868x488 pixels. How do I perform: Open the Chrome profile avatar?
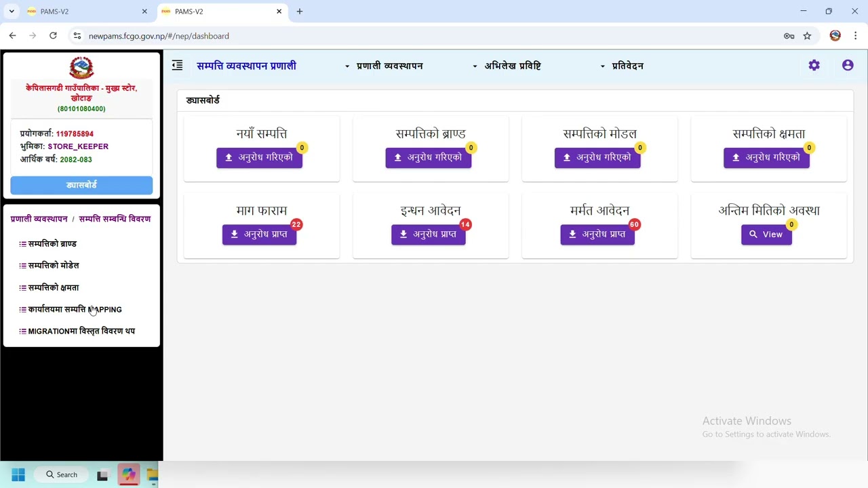tap(835, 36)
